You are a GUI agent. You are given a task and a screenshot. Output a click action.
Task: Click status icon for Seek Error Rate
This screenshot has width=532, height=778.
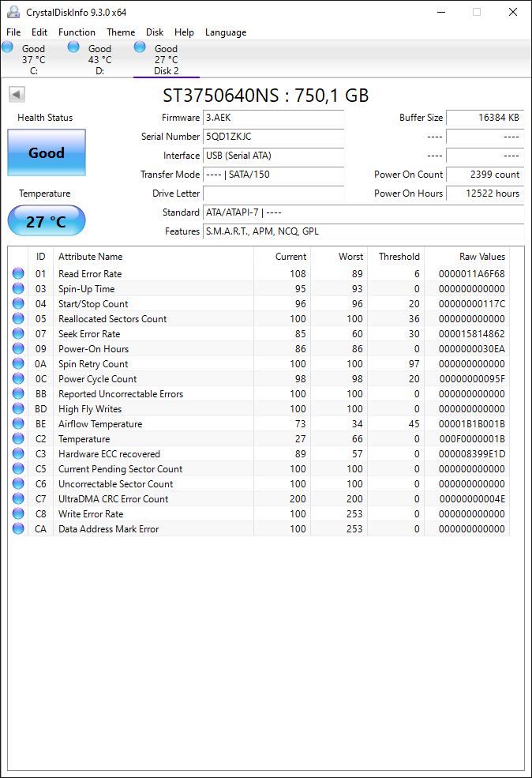point(18,333)
